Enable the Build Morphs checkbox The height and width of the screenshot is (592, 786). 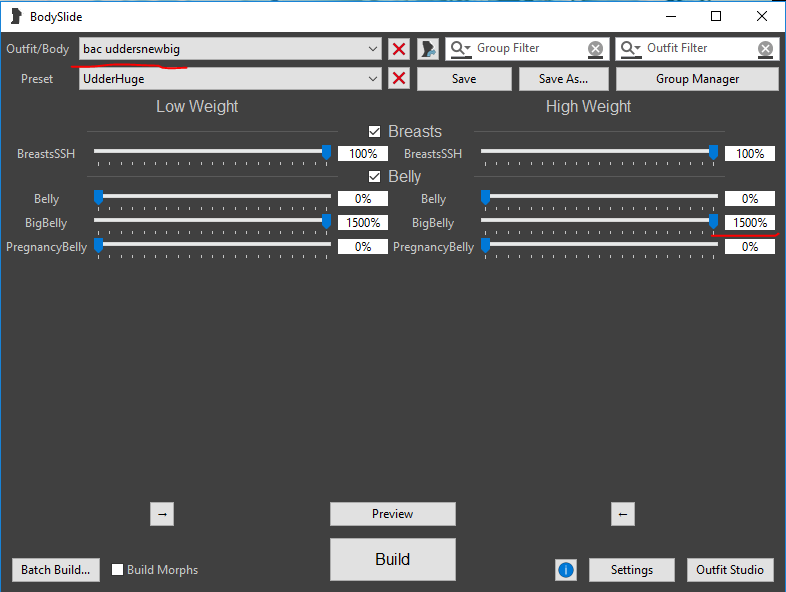coord(117,569)
